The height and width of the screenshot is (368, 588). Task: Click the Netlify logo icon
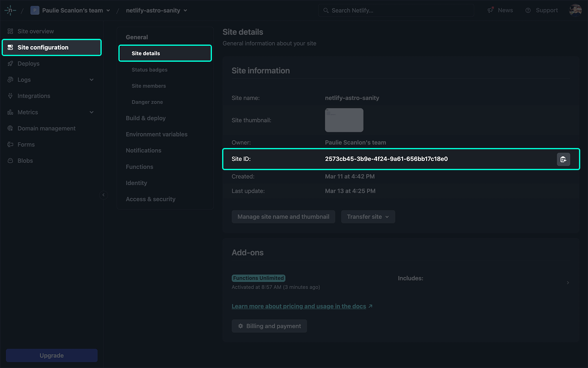10,10
